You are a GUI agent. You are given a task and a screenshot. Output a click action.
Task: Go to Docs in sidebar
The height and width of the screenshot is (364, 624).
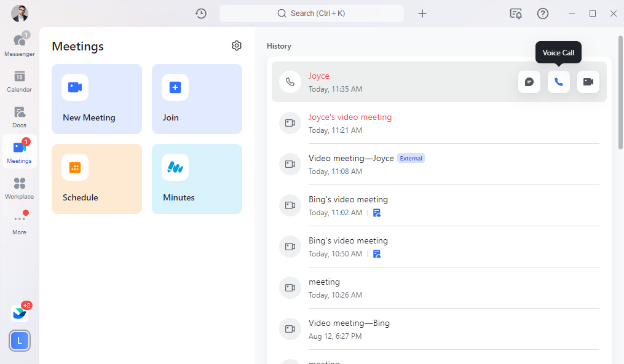coord(20,116)
